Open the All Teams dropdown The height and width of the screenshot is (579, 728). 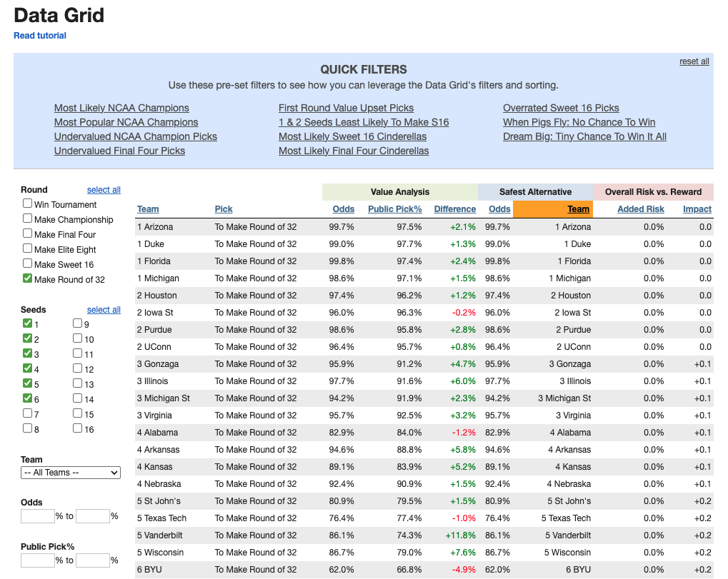(71, 473)
